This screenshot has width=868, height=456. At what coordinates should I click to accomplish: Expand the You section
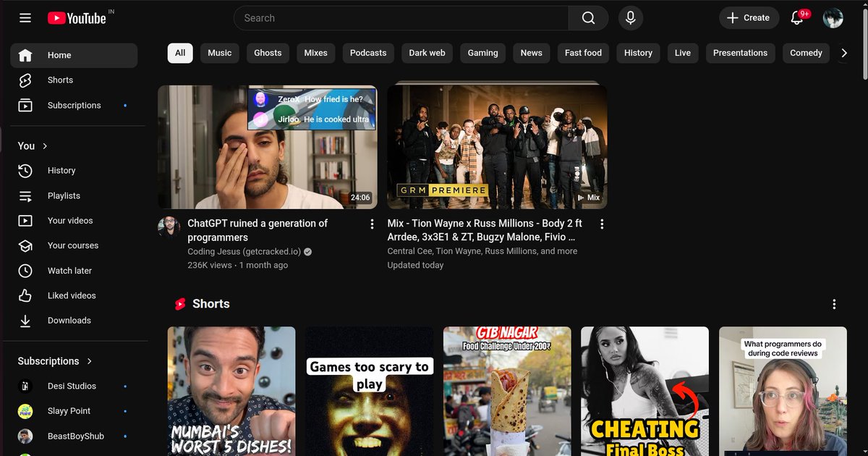(x=32, y=145)
